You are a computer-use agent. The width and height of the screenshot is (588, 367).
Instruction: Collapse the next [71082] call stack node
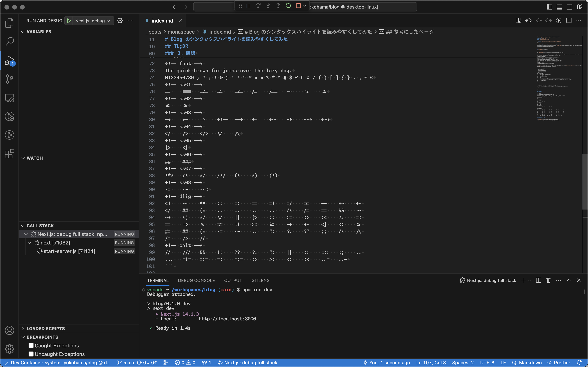(29, 243)
